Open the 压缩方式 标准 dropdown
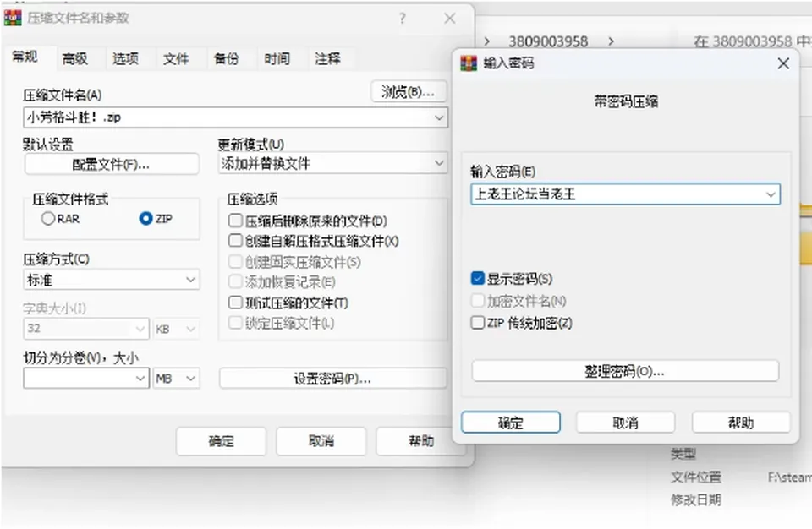This screenshot has height=529, width=812. click(x=190, y=280)
